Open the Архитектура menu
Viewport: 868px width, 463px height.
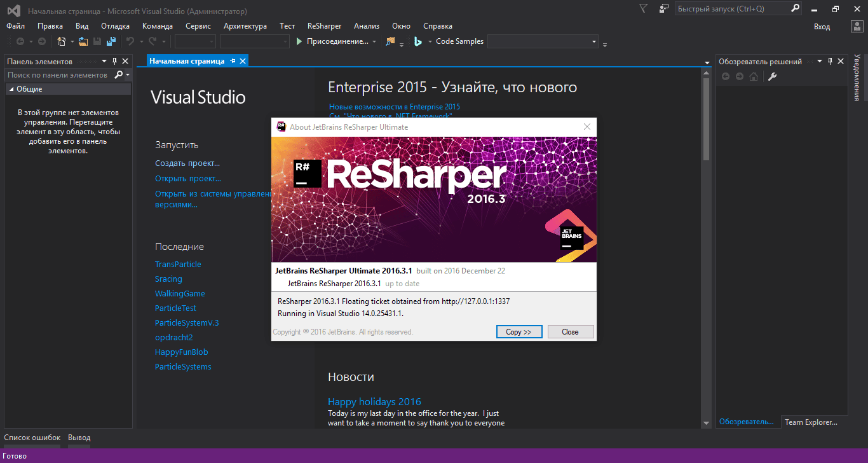pos(245,26)
